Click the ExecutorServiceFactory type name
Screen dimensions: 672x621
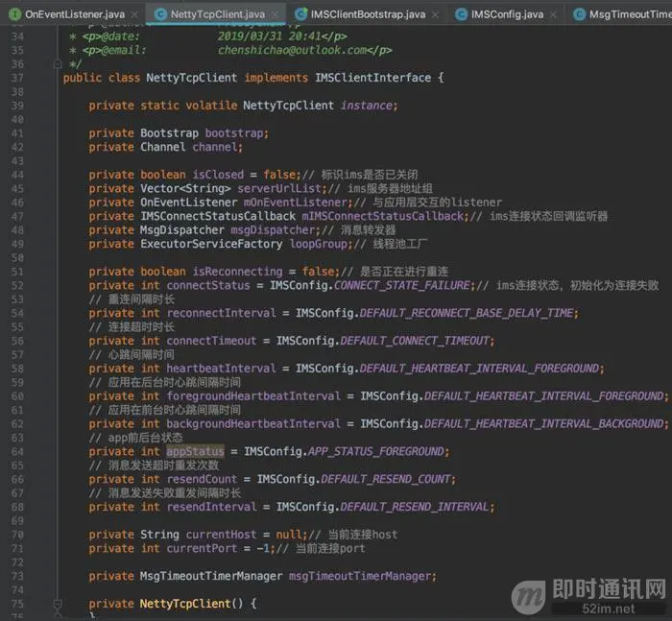click(x=211, y=244)
